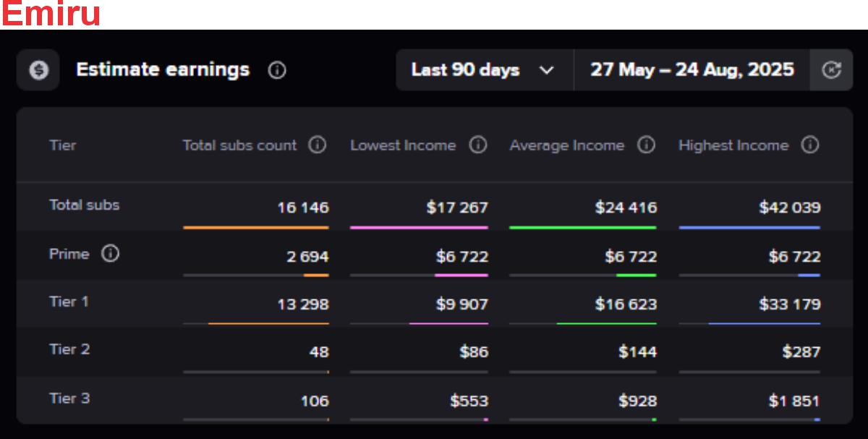Image resolution: width=868 pixels, height=439 pixels.
Task: Click the Tier 1 row label
Action: tap(69, 302)
